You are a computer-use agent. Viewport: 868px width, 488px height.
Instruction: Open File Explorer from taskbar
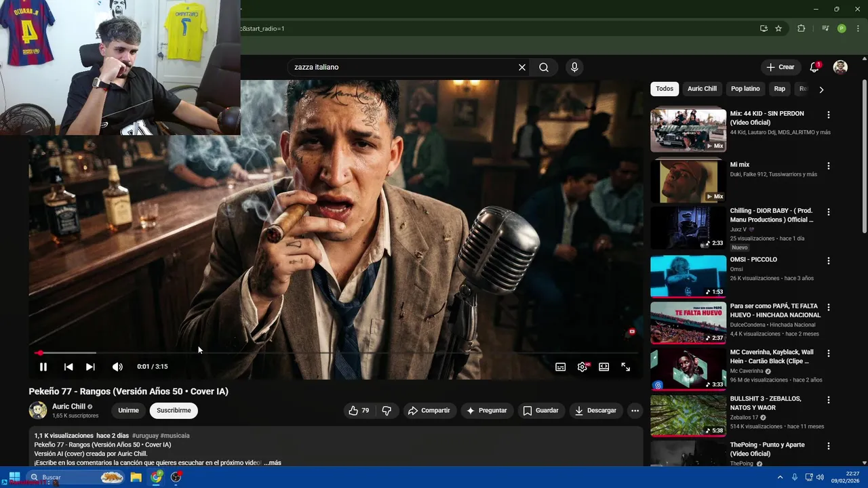tap(136, 477)
